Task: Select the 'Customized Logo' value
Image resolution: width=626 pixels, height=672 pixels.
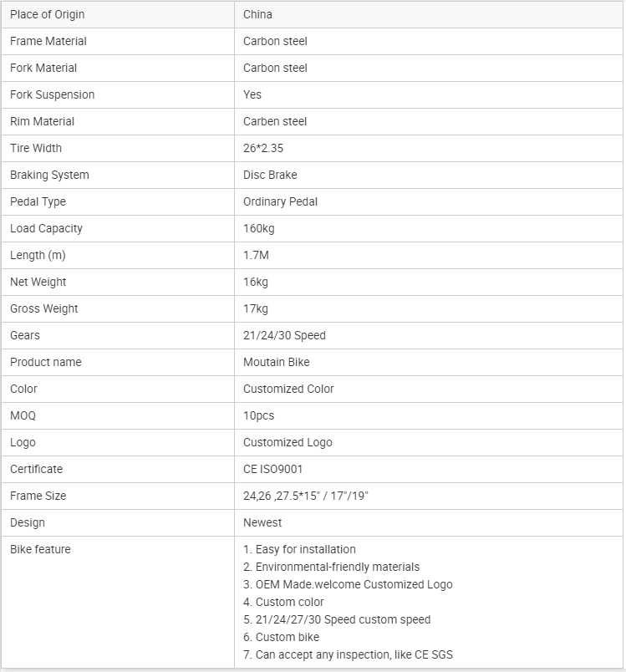Action: (288, 442)
